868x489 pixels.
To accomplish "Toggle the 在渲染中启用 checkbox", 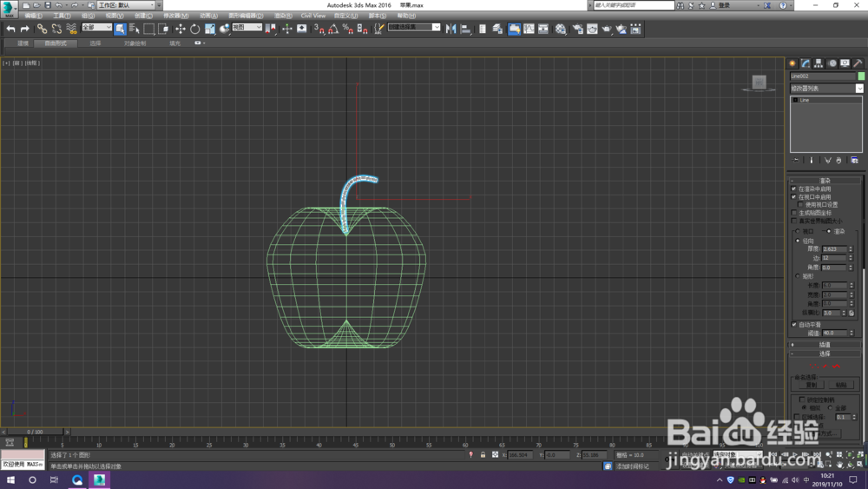I will click(794, 188).
